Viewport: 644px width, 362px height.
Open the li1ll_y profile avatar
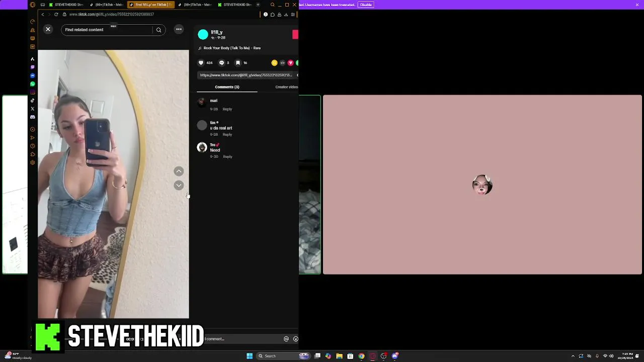coord(203,34)
